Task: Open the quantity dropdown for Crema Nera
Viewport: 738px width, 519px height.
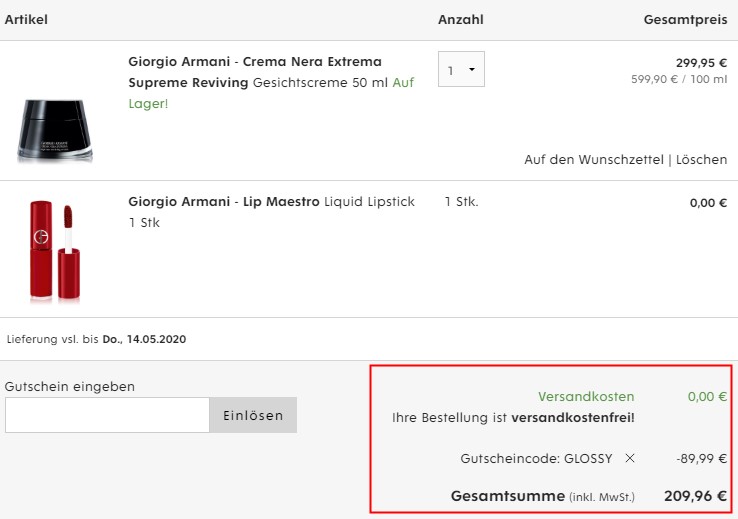Action: tap(461, 69)
